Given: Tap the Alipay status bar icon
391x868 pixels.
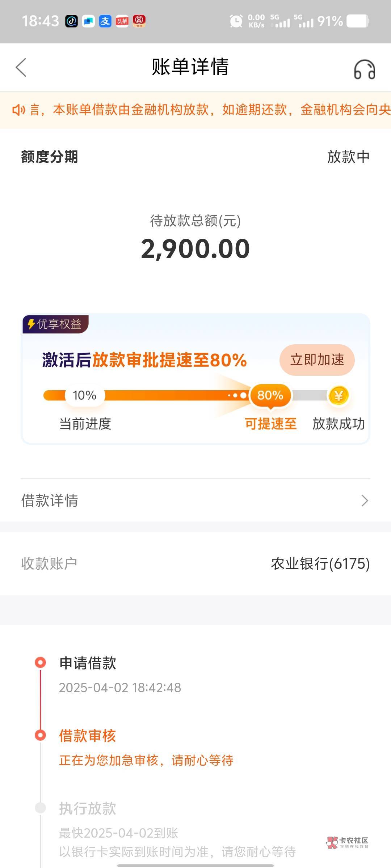Looking at the screenshot, I should tap(105, 21).
